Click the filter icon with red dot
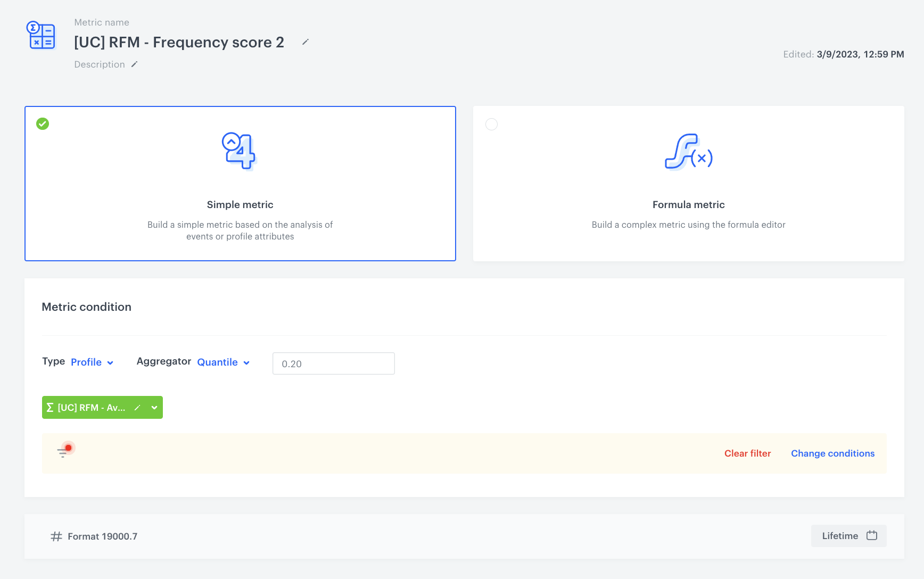Viewport: 924px width, 579px height. point(64,451)
